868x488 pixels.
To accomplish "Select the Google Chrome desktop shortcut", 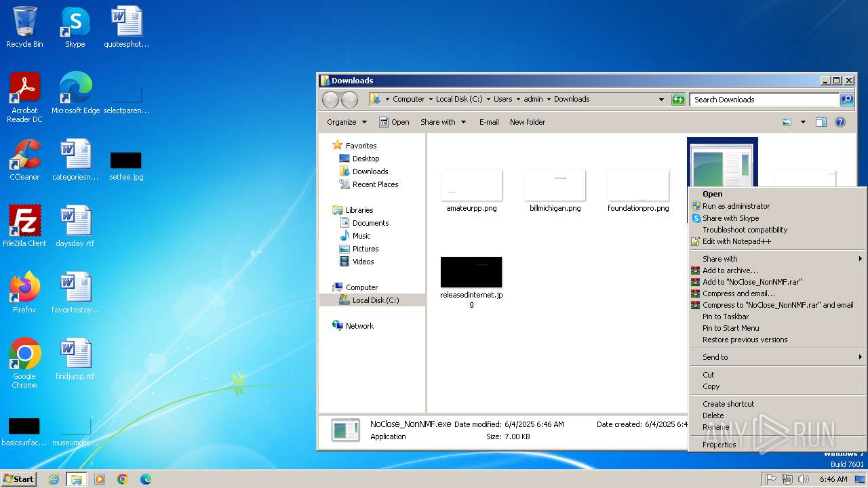I will pos(24,363).
